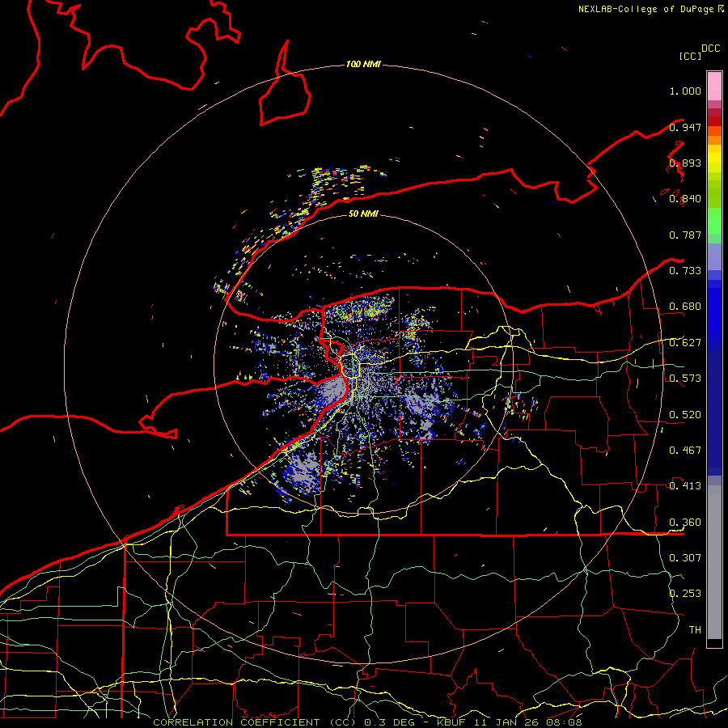Select the 0.307 scale value
Screen dimensions: 728x728
click(x=685, y=558)
